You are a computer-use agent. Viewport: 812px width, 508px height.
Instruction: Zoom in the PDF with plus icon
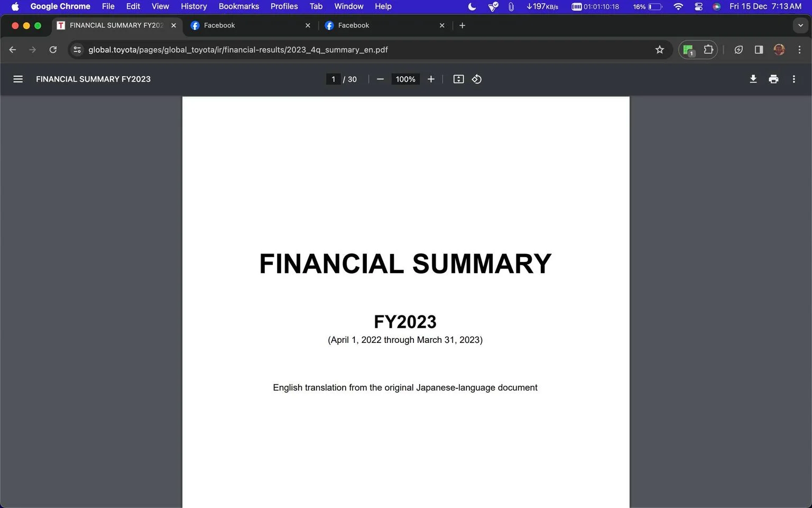click(x=431, y=79)
